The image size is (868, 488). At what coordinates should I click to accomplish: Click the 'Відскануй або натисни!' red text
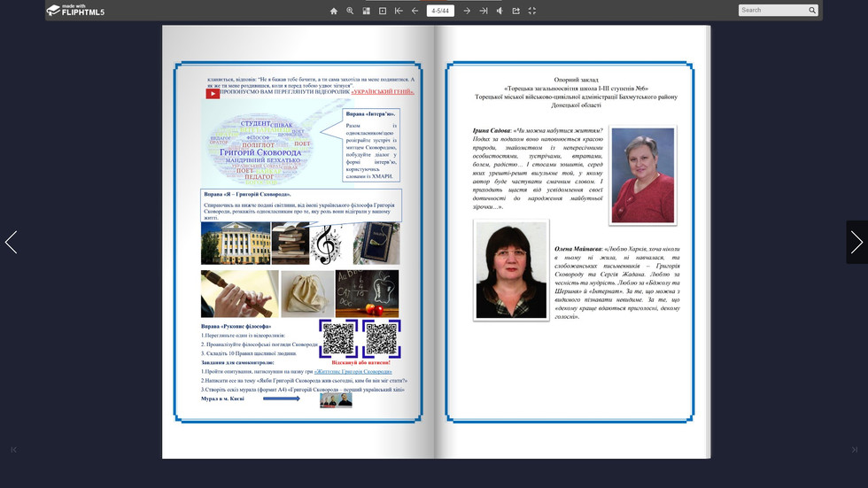pyautogui.click(x=361, y=363)
